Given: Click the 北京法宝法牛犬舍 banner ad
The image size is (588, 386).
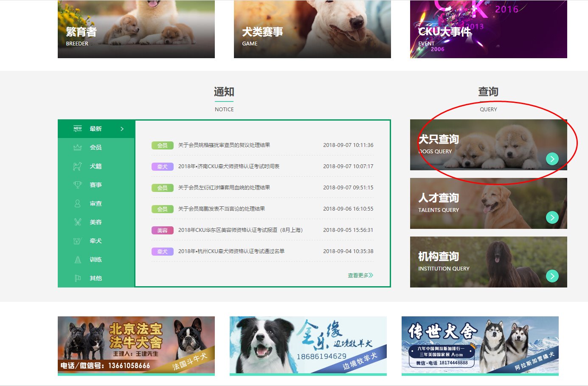Looking at the screenshot, I should point(136,345).
